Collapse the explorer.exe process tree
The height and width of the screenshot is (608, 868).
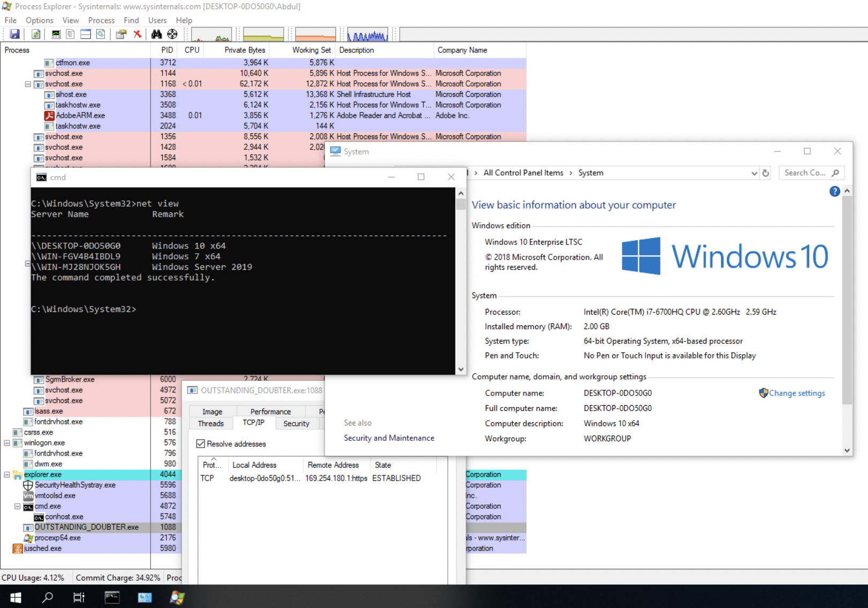(7, 475)
